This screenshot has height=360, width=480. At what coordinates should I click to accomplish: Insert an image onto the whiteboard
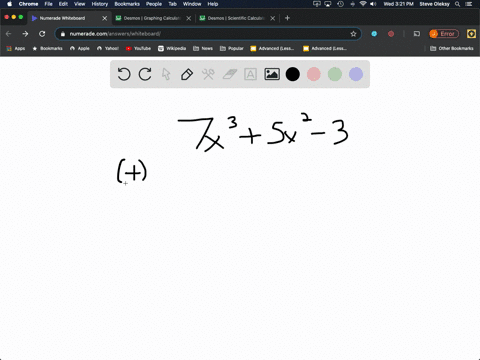coord(272,74)
